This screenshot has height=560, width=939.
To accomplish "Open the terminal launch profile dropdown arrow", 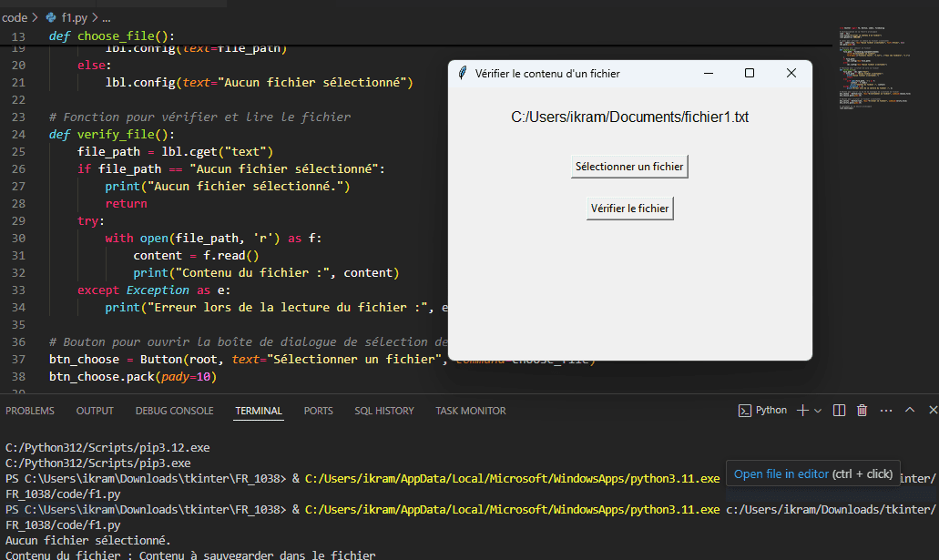I will 818,411.
